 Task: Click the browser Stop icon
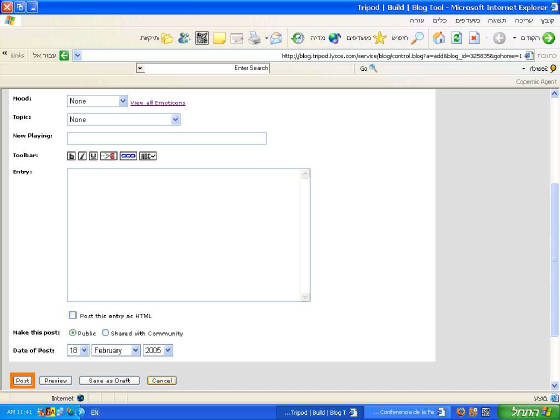[474, 38]
